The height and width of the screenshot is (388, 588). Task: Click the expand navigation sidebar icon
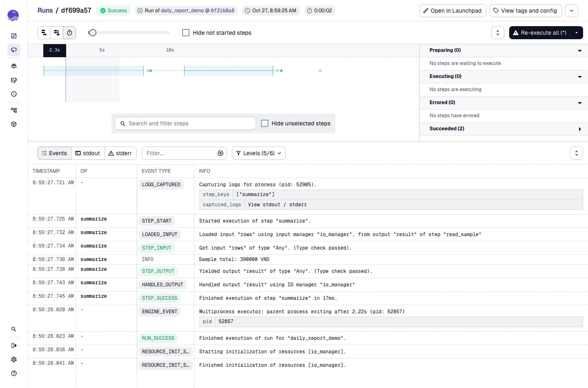click(14, 346)
